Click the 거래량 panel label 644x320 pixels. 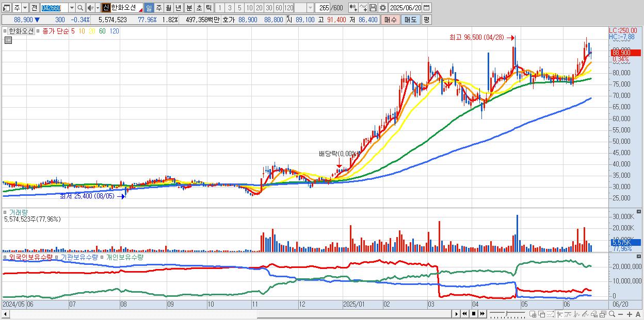click(19, 212)
